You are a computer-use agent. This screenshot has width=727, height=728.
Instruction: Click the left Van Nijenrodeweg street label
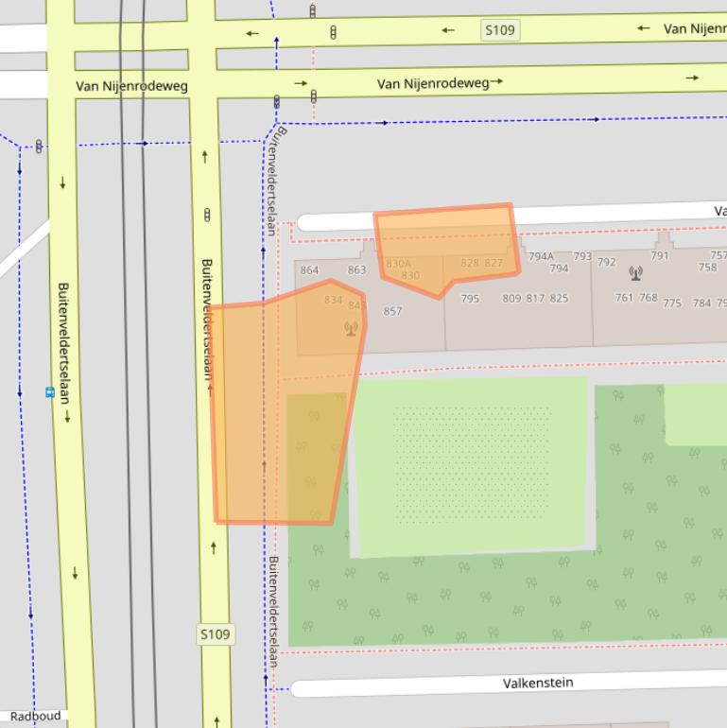tap(131, 87)
